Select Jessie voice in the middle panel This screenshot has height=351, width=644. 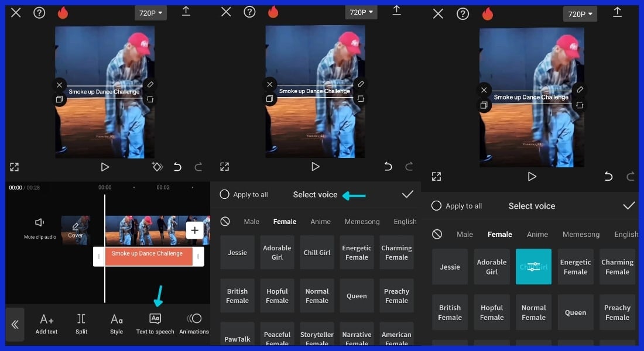point(237,252)
